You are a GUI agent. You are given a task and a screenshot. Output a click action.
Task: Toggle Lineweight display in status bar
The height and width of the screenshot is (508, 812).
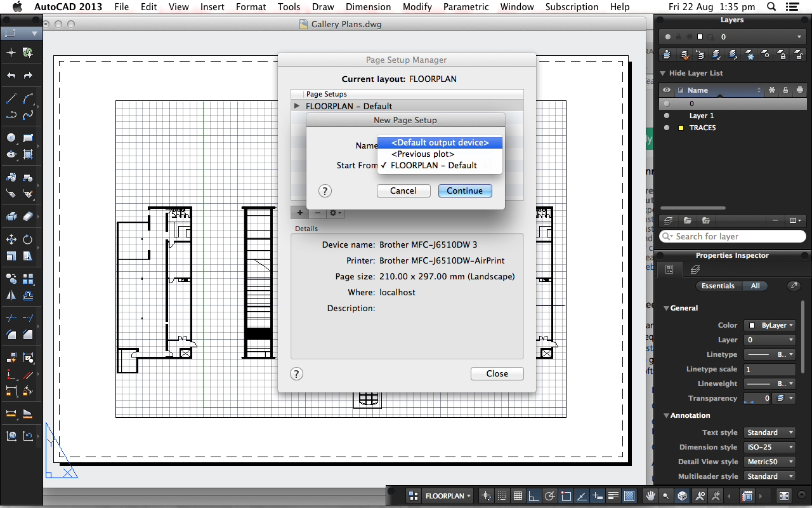click(x=613, y=496)
